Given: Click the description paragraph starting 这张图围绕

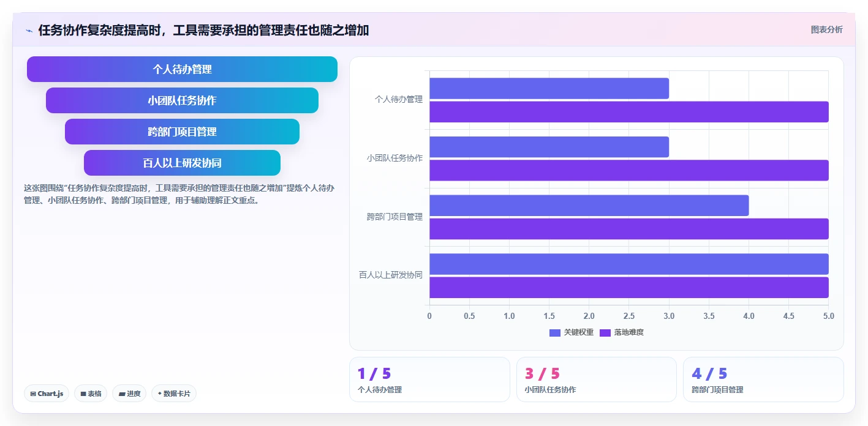Looking at the screenshot, I should (179, 194).
